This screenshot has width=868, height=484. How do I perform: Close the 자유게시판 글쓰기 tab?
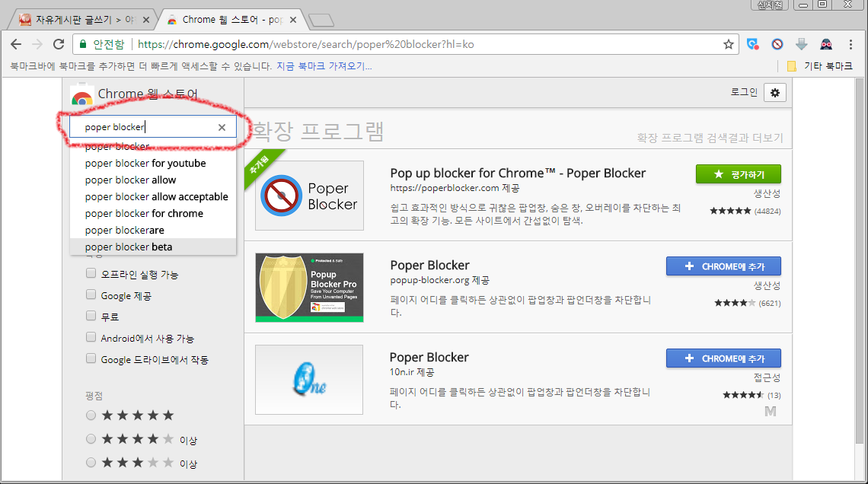coord(146,20)
